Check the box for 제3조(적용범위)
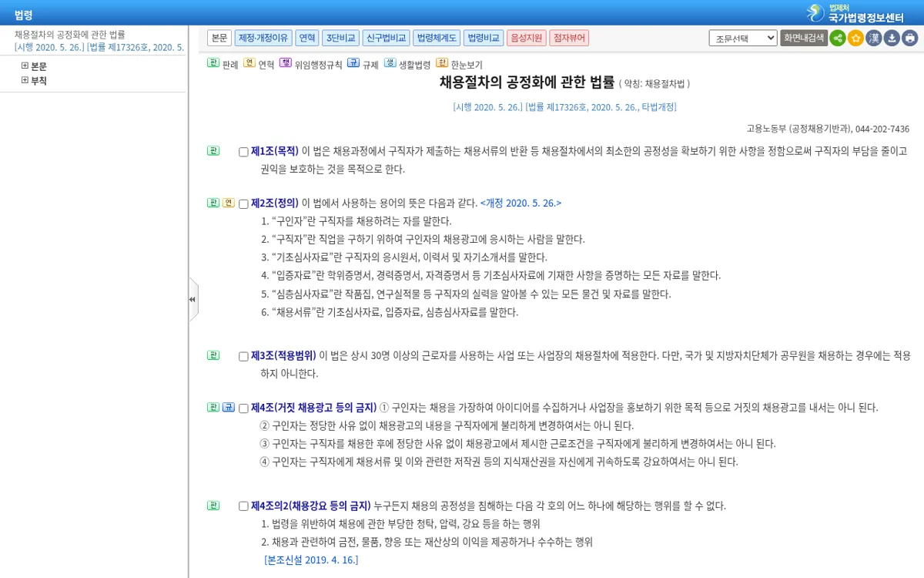 click(x=243, y=357)
